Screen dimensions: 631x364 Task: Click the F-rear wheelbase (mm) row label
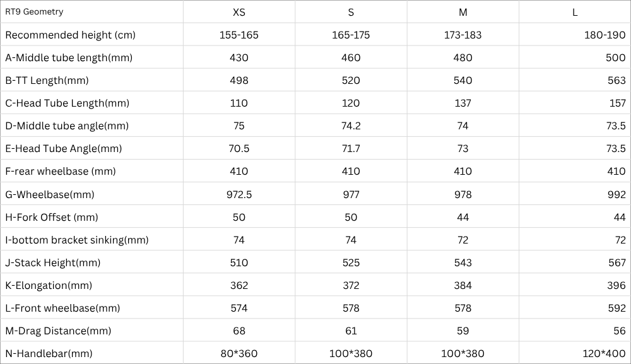(61, 171)
